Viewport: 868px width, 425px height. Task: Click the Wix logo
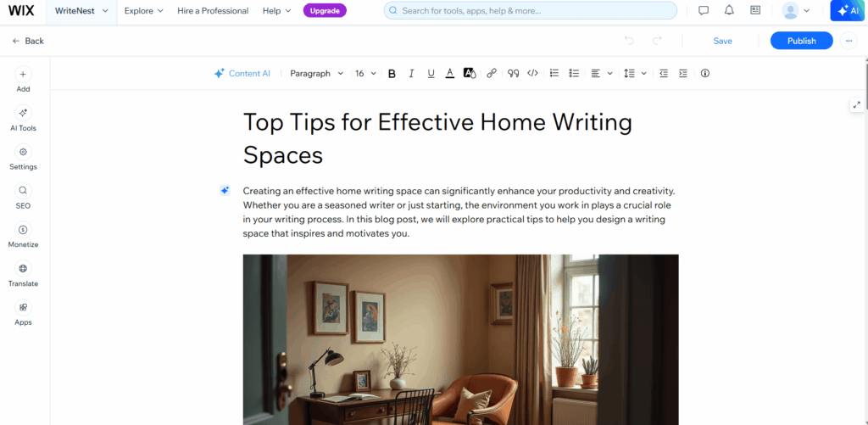click(x=21, y=10)
